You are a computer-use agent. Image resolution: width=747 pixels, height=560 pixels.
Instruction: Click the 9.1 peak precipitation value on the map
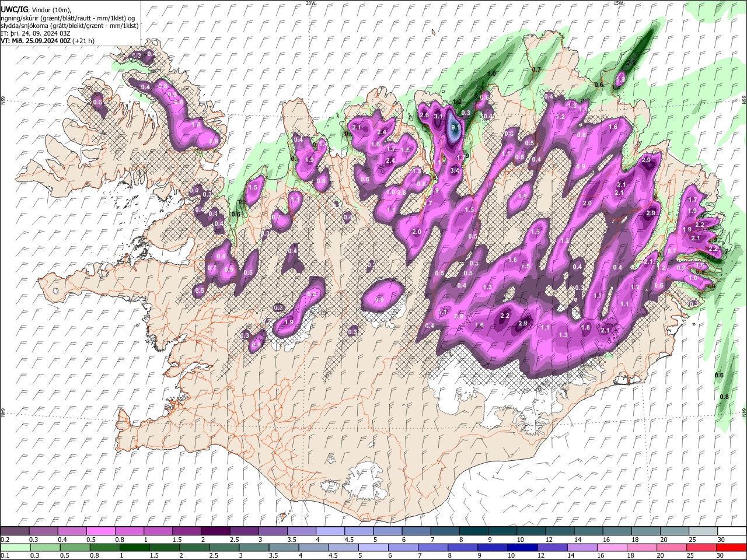point(456,127)
